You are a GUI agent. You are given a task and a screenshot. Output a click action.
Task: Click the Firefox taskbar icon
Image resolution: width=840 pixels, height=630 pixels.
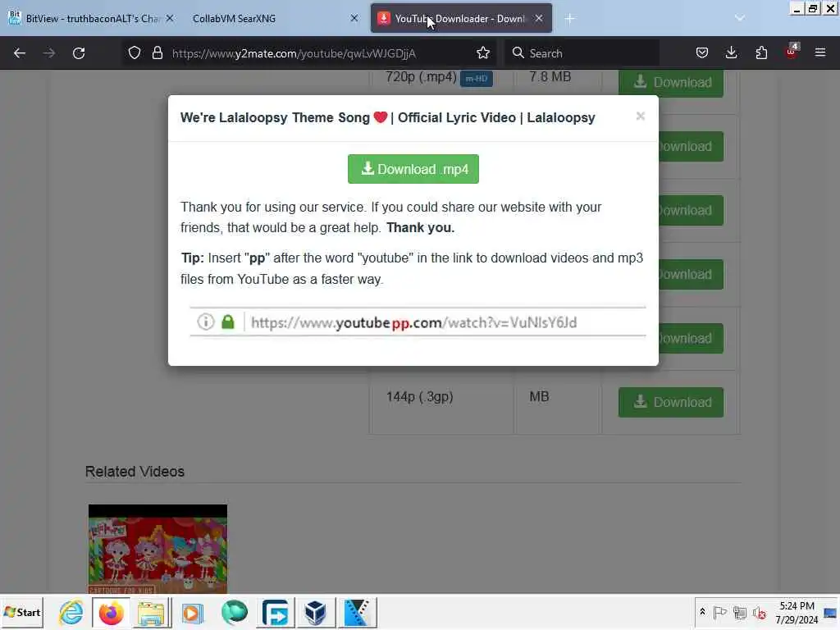(111, 612)
